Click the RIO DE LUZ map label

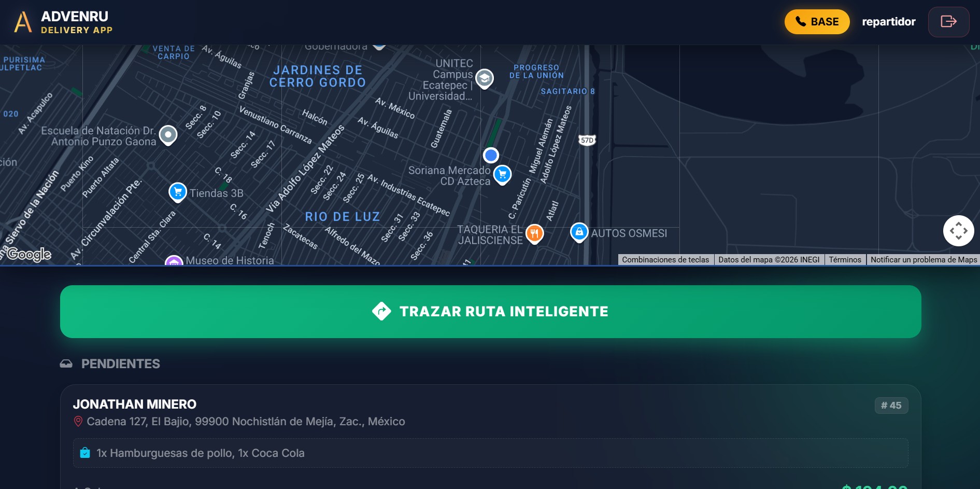coord(343,217)
